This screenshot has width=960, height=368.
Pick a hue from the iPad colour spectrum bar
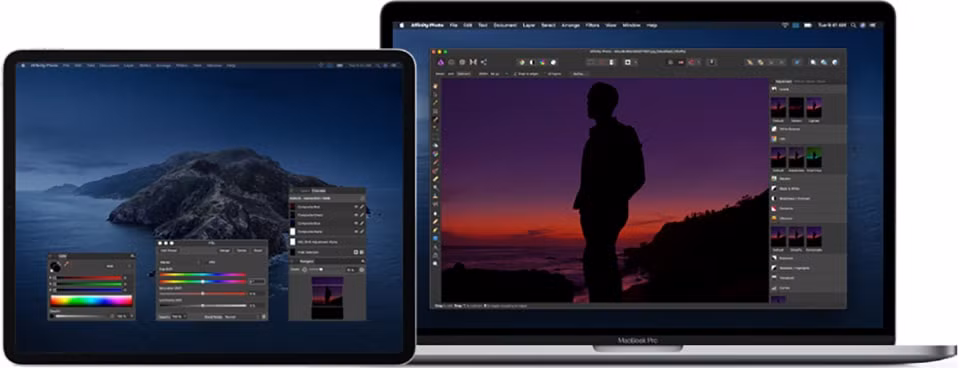91,300
